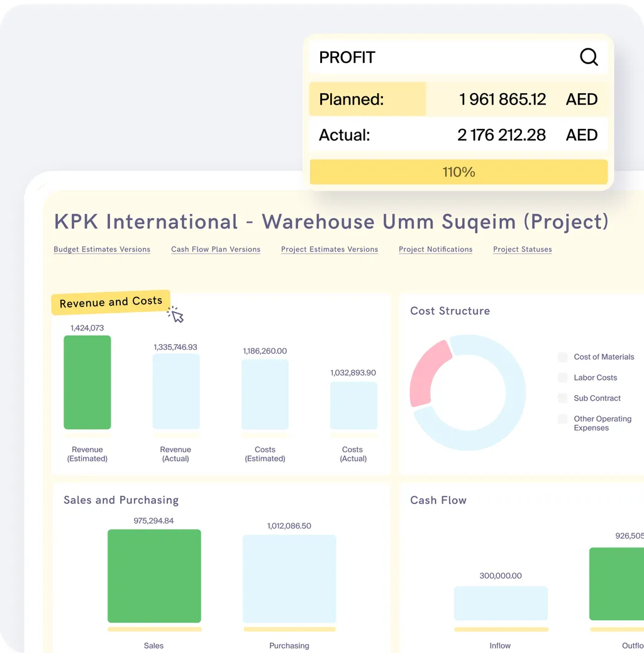The image size is (644, 653).
Task: Click the planned value 1 961 865.12
Action: click(x=502, y=99)
